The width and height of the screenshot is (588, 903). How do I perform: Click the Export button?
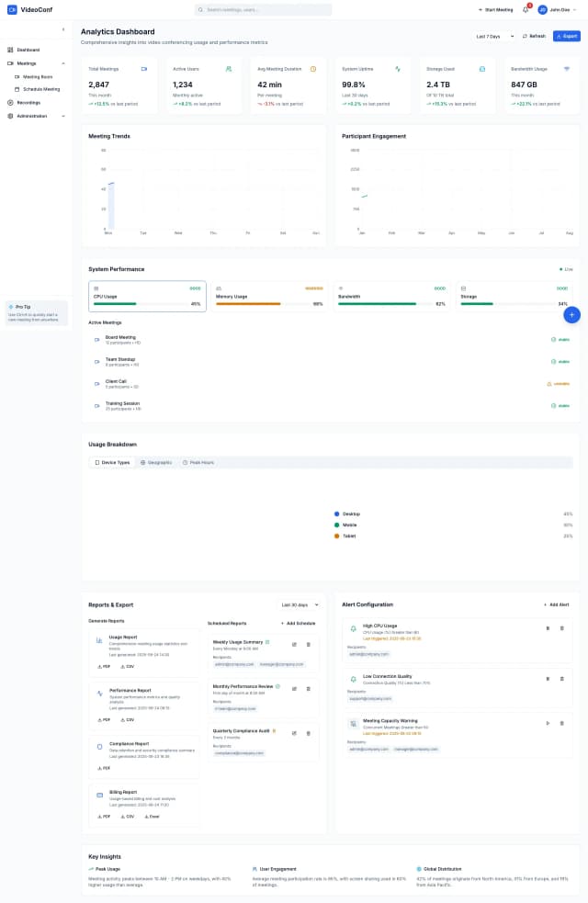click(x=567, y=36)
